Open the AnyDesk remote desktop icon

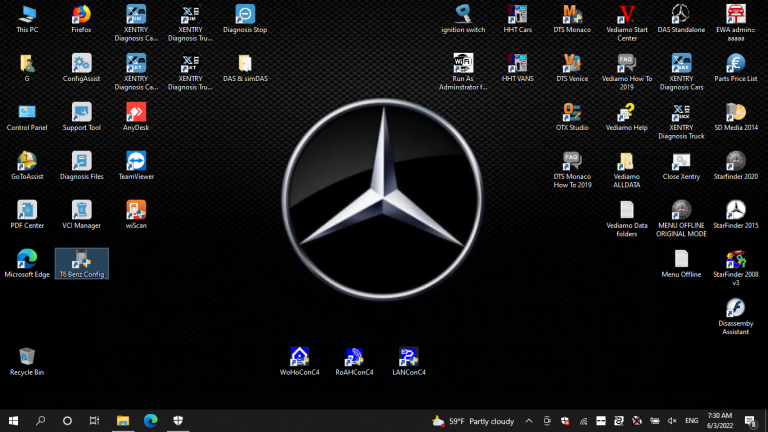[136, 117]
